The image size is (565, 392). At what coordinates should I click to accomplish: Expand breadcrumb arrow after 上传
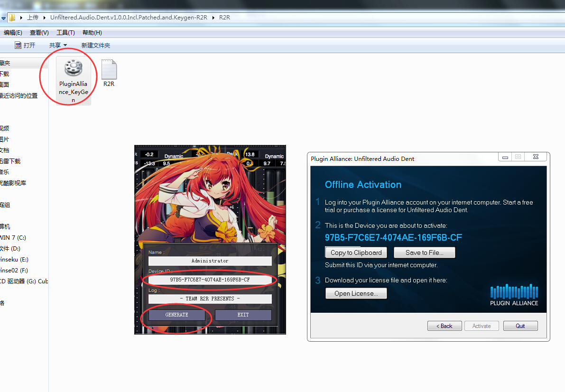[44, 17]
